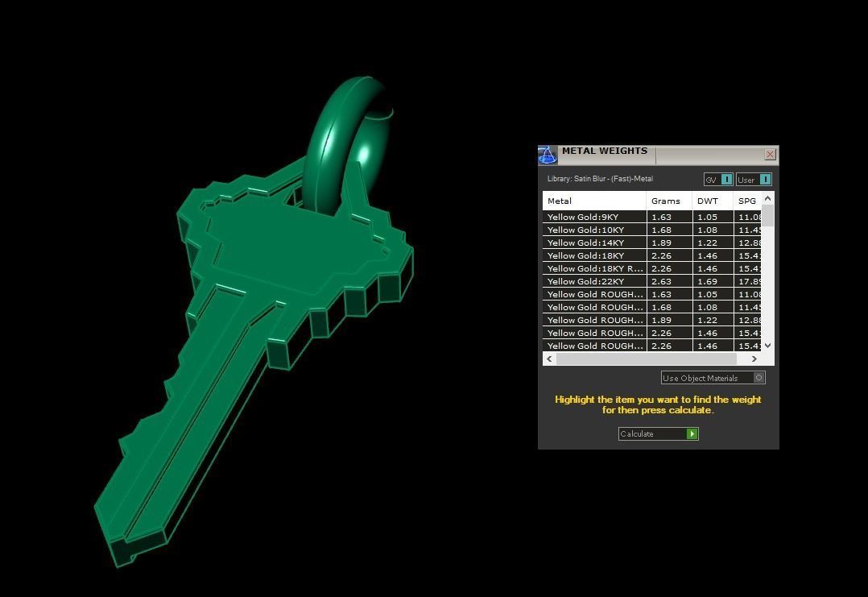Click the Metal Weights panel logo icon
The width and height of the screenshot is (868, 597).
coord(547,155)
